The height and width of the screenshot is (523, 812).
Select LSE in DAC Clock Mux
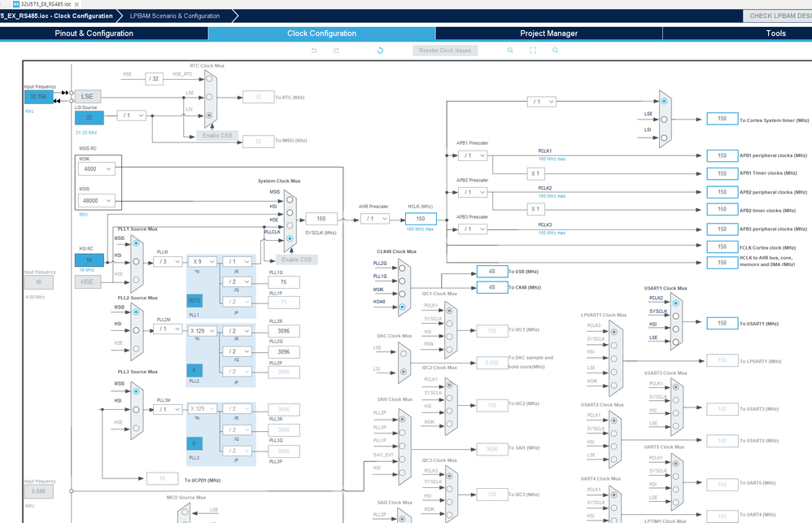coord(404,353)
